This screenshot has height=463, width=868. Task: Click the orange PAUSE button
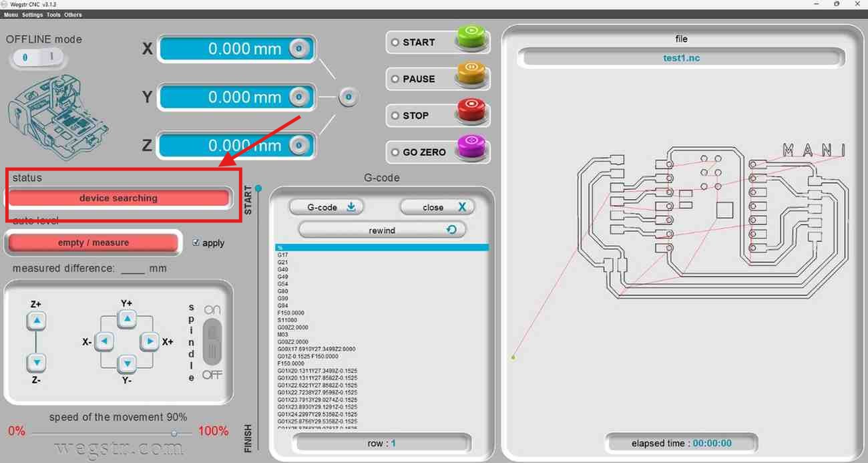click(471, 76)
